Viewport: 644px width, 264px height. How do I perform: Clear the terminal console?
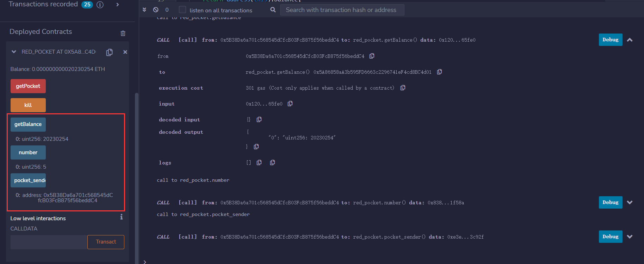pyautogui.click(x=156, y=10)
